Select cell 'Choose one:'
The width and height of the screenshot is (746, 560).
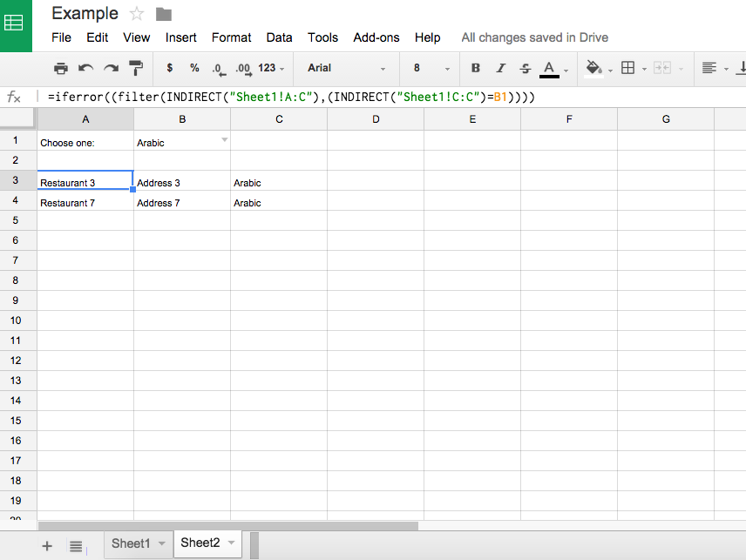click(85, 141)
